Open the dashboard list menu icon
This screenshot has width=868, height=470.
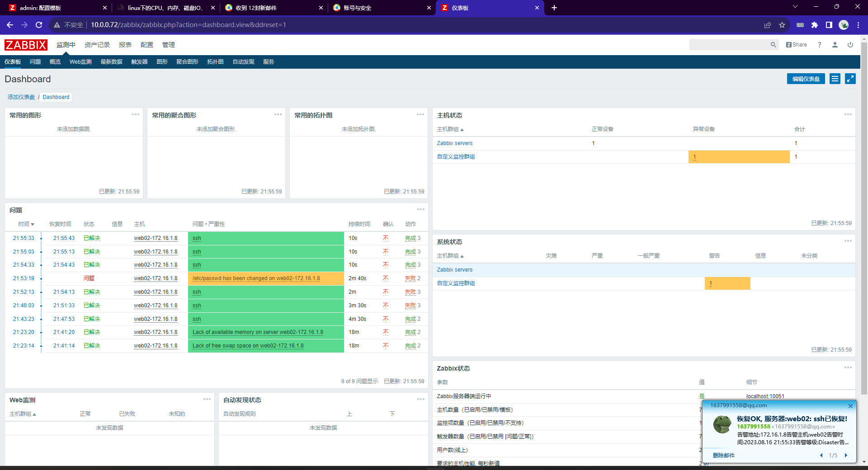[835, 79]
